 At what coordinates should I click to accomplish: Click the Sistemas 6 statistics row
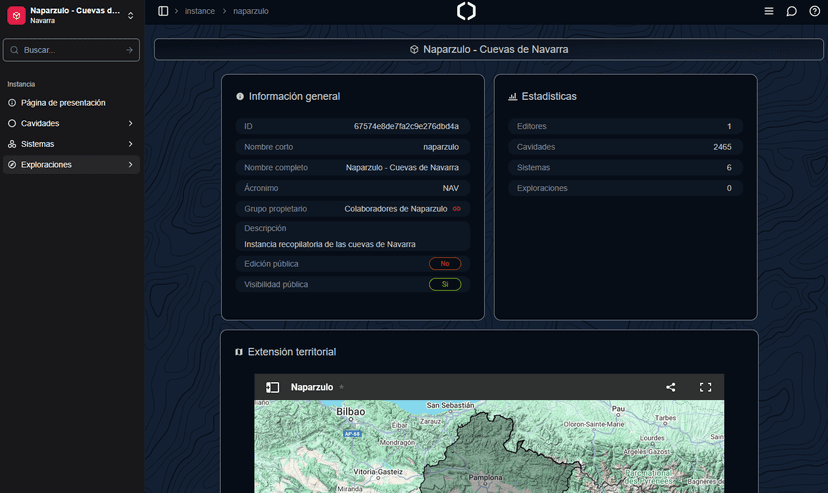(625, 168)
